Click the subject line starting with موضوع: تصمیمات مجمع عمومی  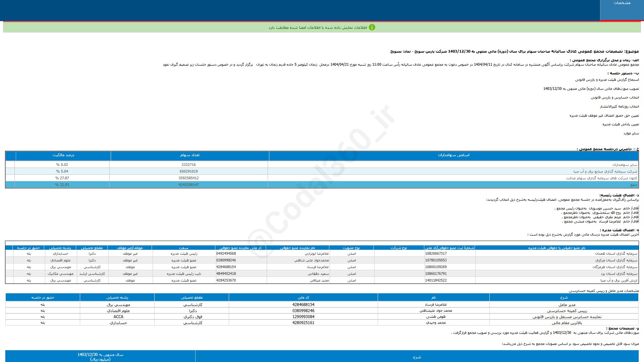tap(515, 51)
